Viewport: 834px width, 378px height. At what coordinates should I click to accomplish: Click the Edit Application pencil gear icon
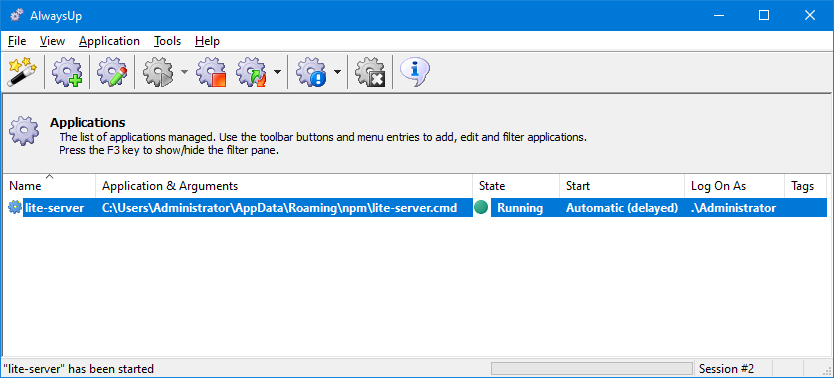pos(112,72)
